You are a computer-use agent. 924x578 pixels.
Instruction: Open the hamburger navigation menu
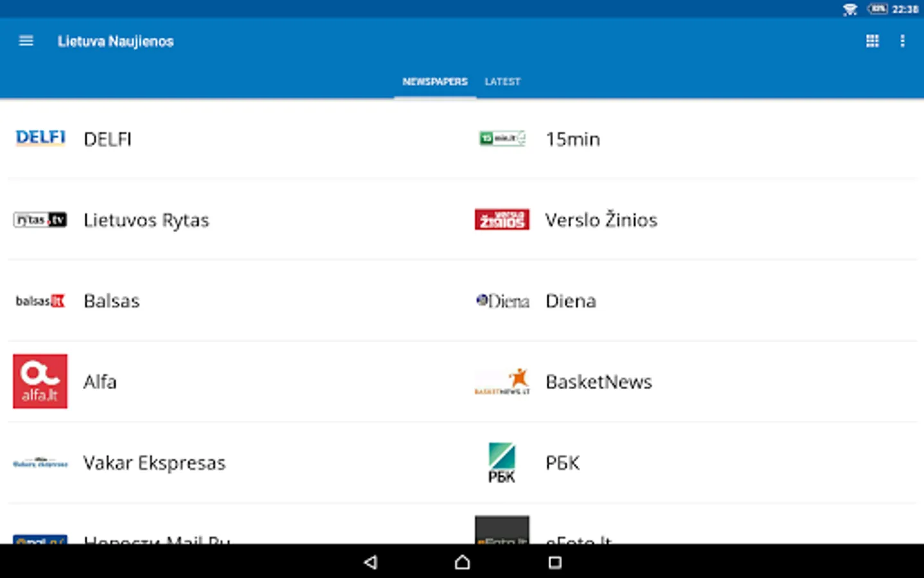(26, 41)
